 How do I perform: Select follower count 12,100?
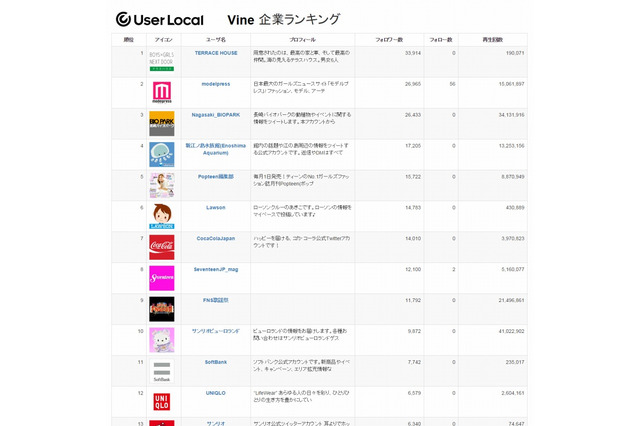[x=413, y=269]
